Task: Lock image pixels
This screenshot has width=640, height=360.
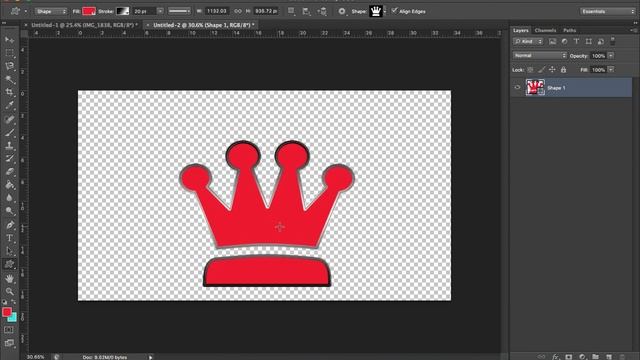Action: 541,70
